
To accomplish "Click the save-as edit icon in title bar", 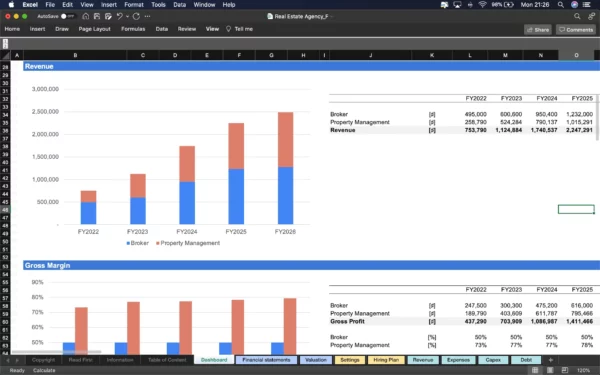I will [108, 16].
